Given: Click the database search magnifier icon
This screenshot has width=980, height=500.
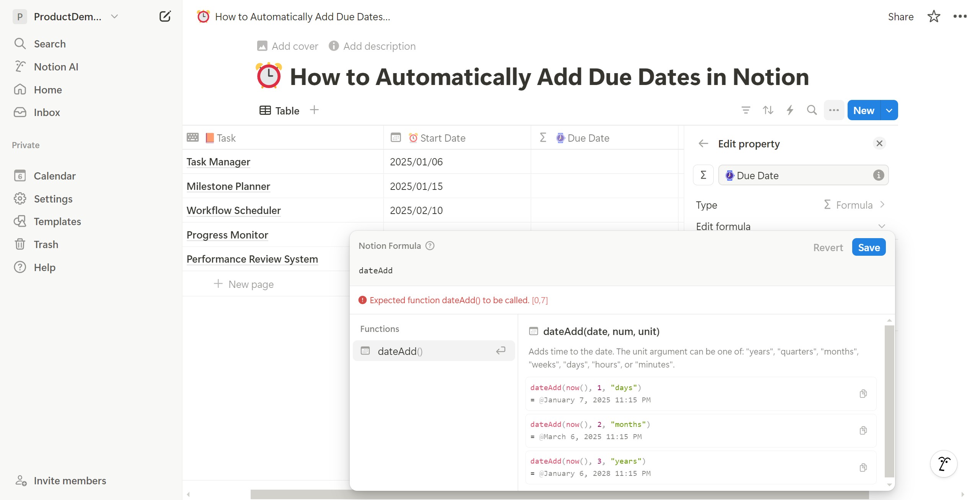Looking at the screenshot, I should (812, 110).
